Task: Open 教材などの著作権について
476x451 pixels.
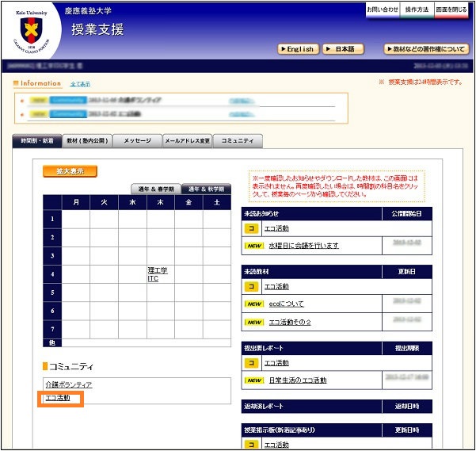Action: click(x=426, y=49)
